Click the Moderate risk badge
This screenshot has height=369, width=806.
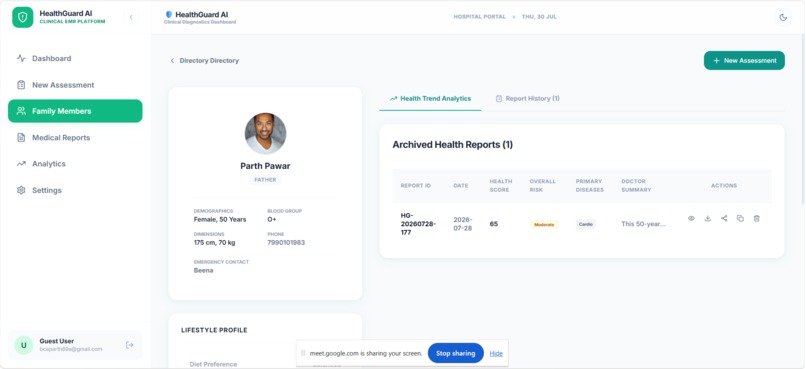(544, 225)
